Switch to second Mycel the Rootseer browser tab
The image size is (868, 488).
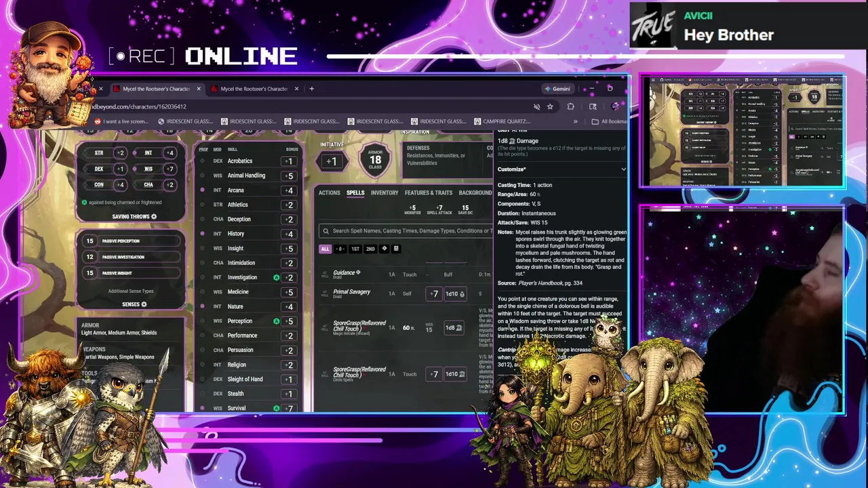point(254,89)
